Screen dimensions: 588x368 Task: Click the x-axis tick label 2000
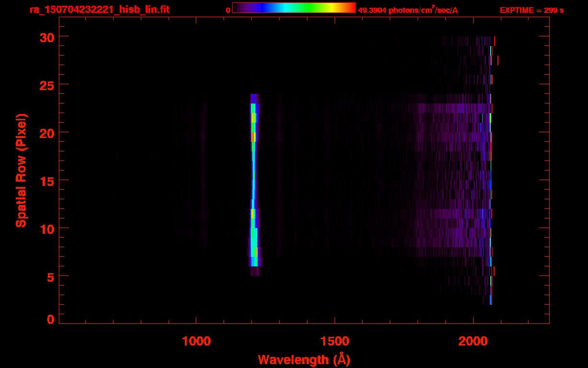coord(473,341)
